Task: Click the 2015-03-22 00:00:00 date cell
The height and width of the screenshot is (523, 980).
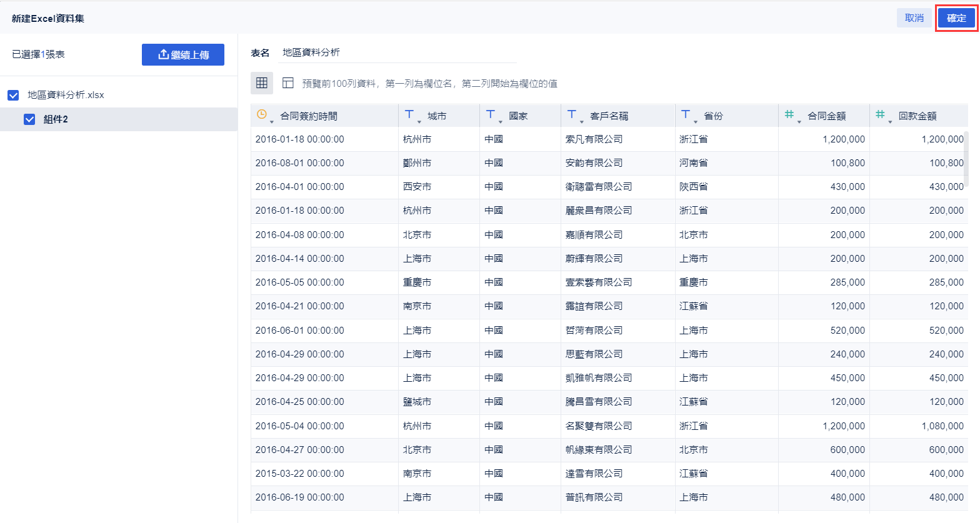Action: [324, 474]
